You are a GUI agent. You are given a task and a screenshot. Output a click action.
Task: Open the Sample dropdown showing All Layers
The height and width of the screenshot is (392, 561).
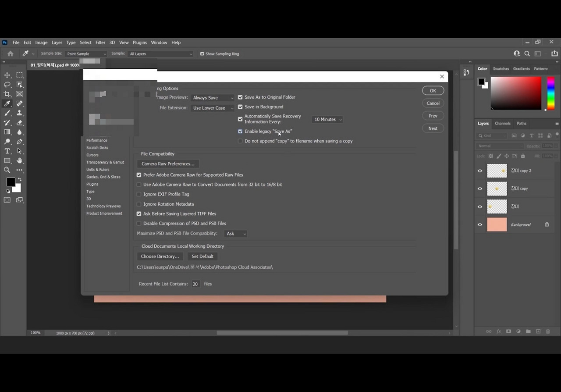(161, 54)
